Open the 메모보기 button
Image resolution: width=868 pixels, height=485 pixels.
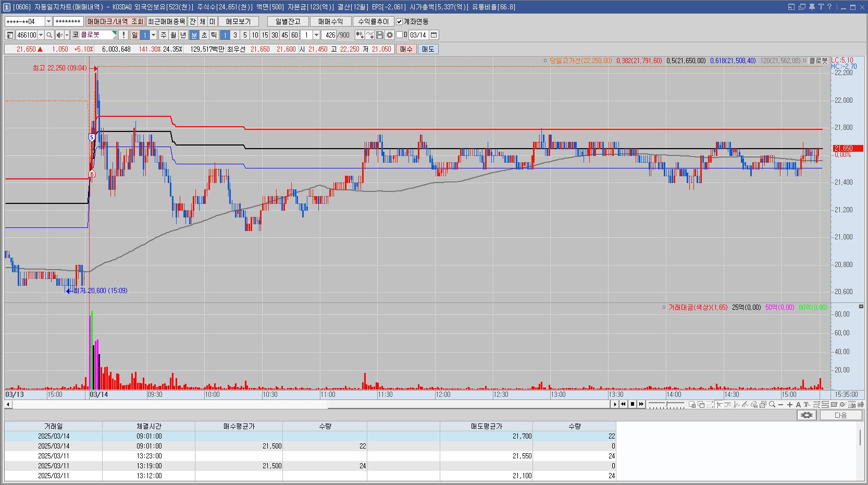click(x=239, y=21)
